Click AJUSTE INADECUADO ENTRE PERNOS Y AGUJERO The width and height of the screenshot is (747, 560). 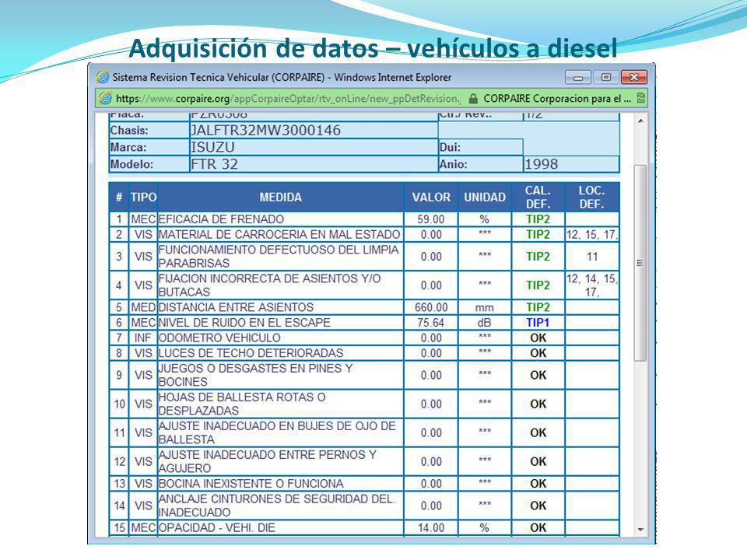click(268, 461)
